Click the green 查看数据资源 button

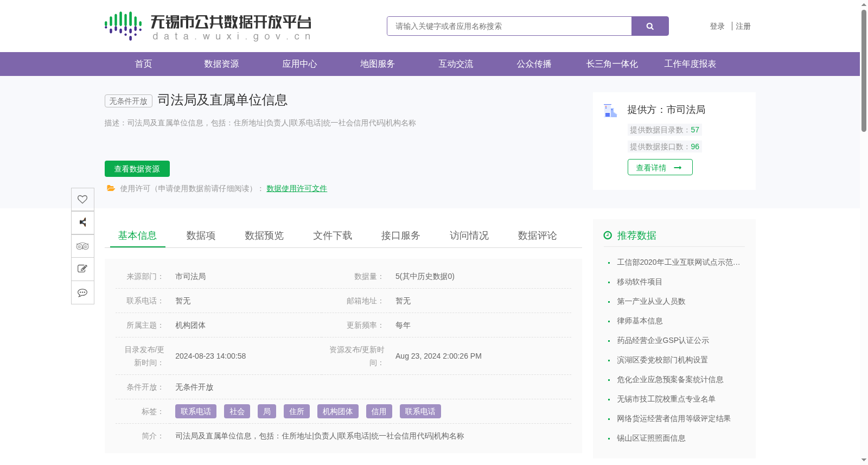tap(137, 169)
